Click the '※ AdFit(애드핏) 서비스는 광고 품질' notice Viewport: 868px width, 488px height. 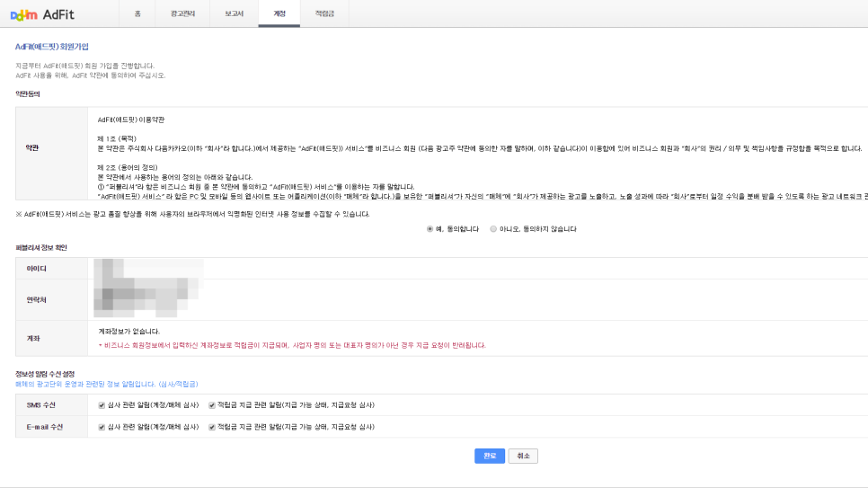pyautogui.click(x=192, y=214)
